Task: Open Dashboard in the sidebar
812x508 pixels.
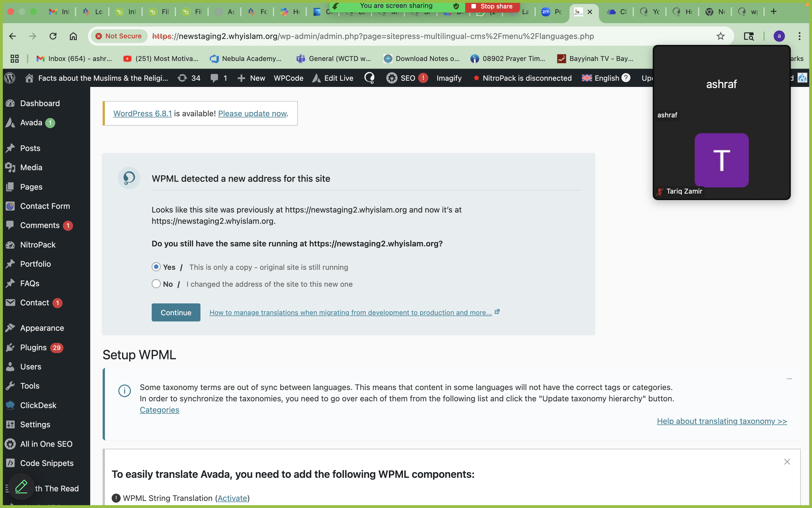Action: (x=40, y=103)
